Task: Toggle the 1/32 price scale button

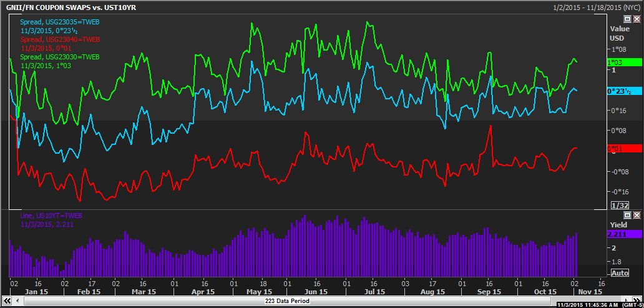Action: (620, 205)
